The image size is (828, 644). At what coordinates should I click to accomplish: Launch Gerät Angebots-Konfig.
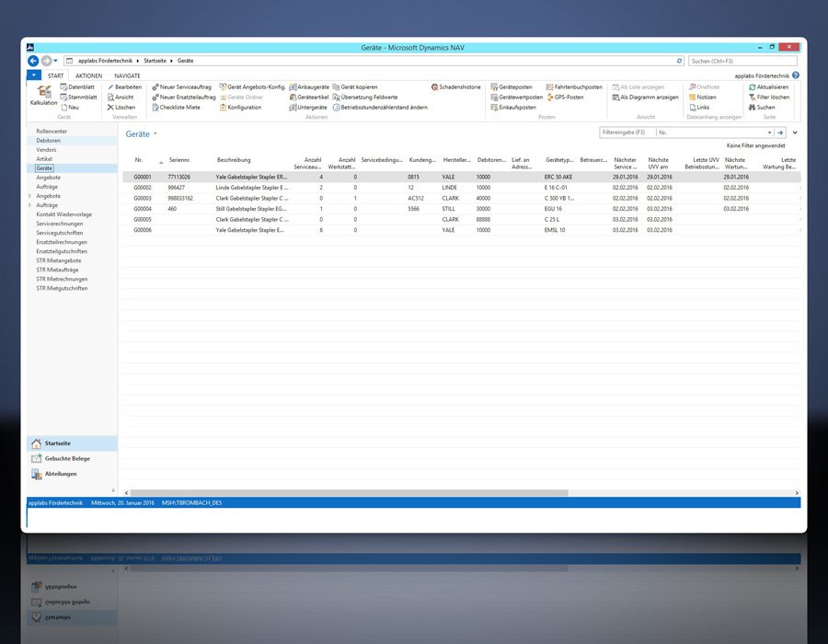tap(252, 87)
